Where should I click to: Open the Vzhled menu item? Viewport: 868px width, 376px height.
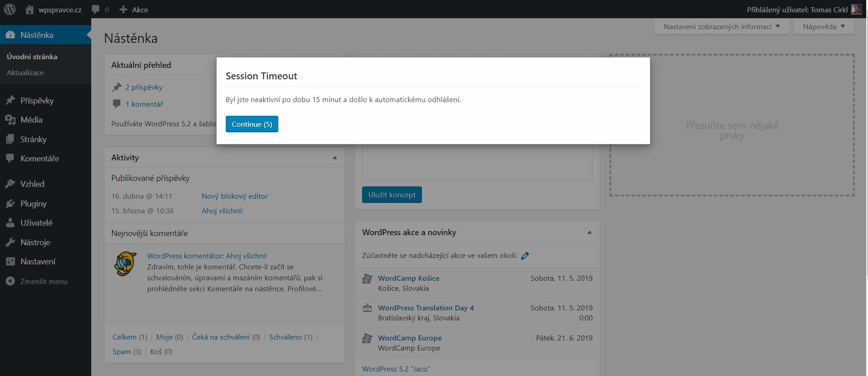click(46, 184)
